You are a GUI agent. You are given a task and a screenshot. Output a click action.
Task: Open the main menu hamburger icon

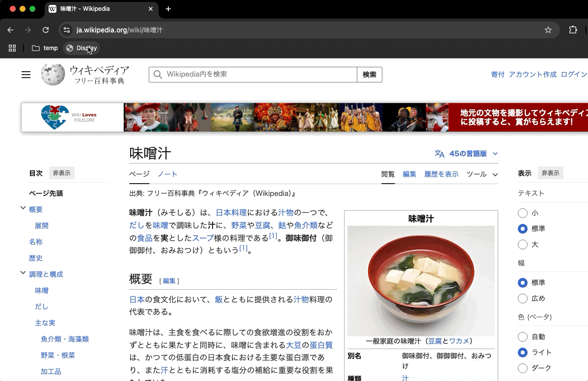[x=26, y=74]
